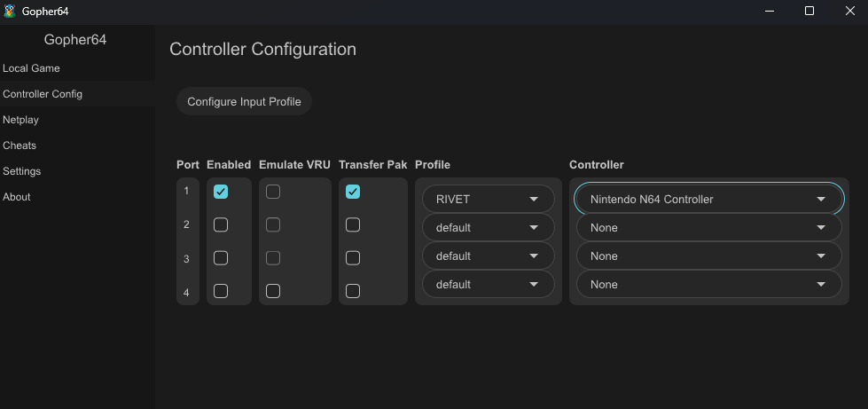Enable Transfer Pak for port 3
Image resolution: width=868 pixels, height=409 pixels.
click(353, 258)
